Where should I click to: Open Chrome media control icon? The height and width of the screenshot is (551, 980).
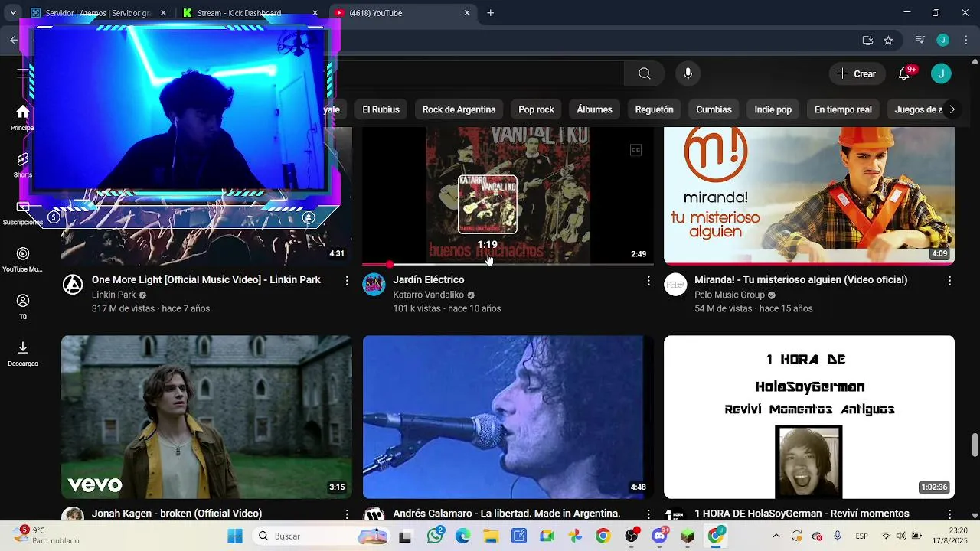click(920, 41)
